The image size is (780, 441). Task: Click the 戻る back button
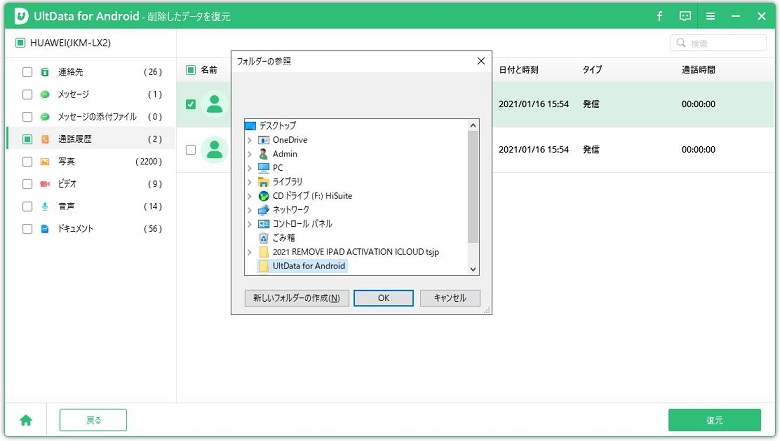click(x=93, y=420)
